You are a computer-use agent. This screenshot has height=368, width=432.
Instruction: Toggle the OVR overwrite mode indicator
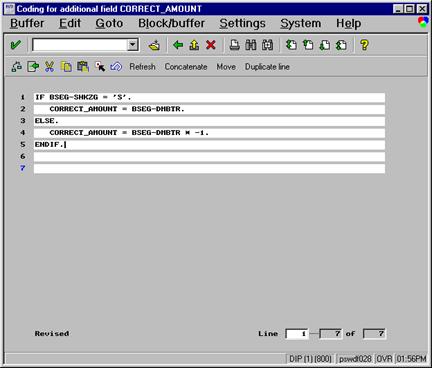384,359
